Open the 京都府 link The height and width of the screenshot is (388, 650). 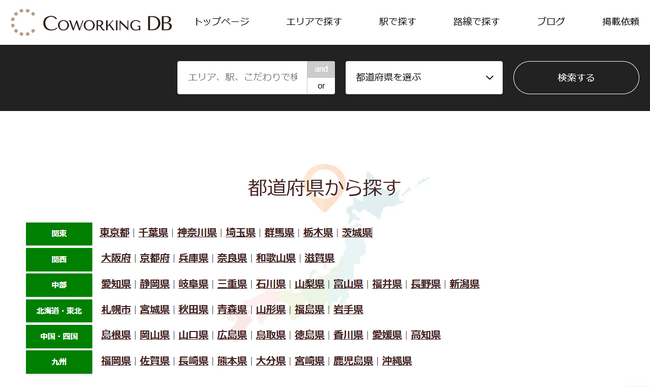tap(155, 258)
